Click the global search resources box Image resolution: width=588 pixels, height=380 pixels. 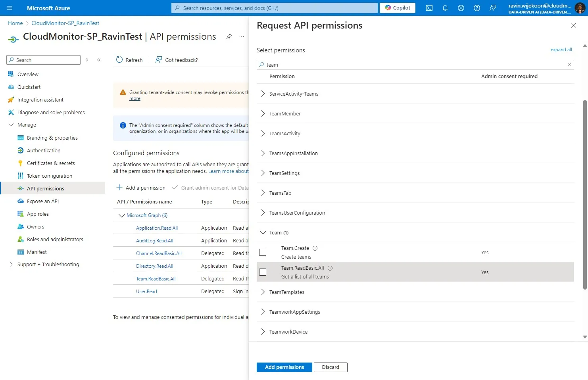pos(275,8)
